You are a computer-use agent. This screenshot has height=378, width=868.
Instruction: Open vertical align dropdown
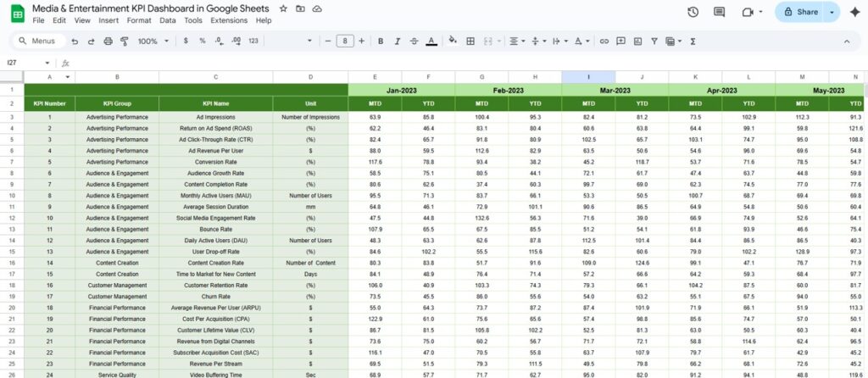coord(538,41)
